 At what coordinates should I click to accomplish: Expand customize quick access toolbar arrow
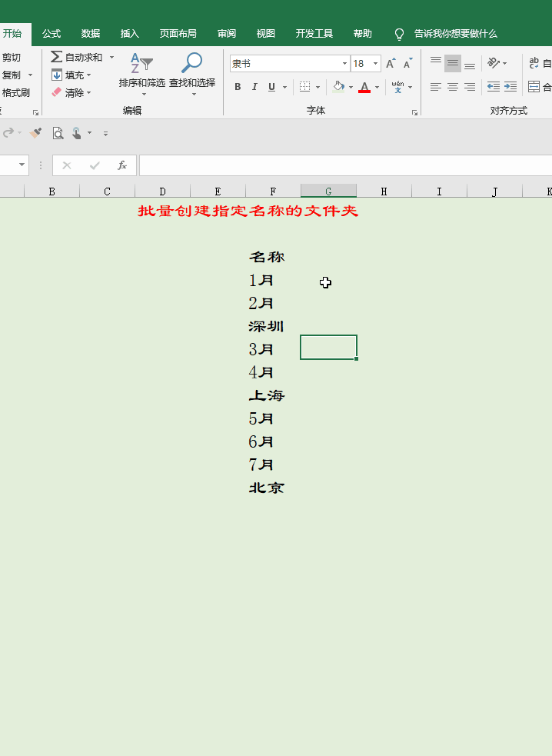click(x=105, y=134)
